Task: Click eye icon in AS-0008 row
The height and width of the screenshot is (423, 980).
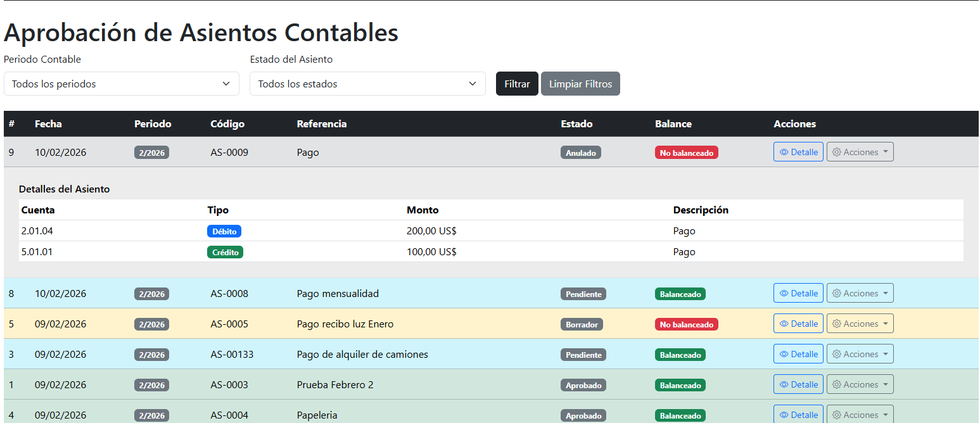Action: [x=784, y=293]
